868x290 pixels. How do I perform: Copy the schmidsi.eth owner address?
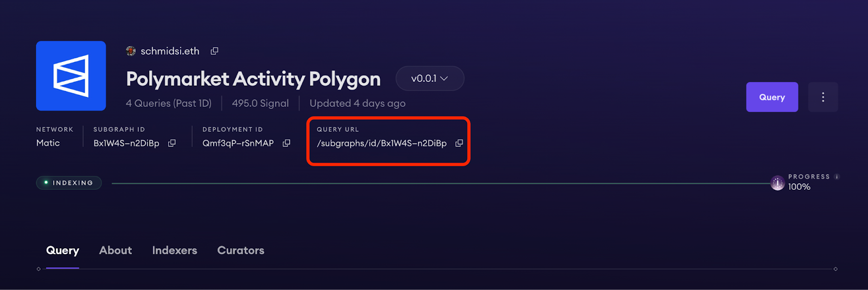pyautogui.click(x=214, y=51)
